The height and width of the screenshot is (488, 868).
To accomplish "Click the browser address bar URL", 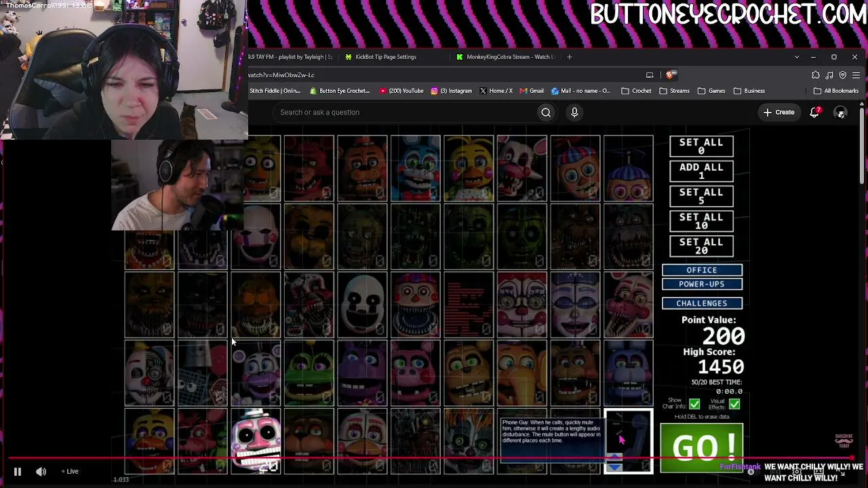I will click(x=281, y=75).
